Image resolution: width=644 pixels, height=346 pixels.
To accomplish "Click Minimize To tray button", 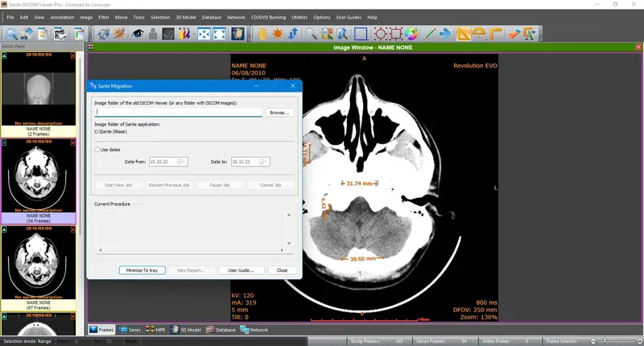I will click(x=141, y=270).
